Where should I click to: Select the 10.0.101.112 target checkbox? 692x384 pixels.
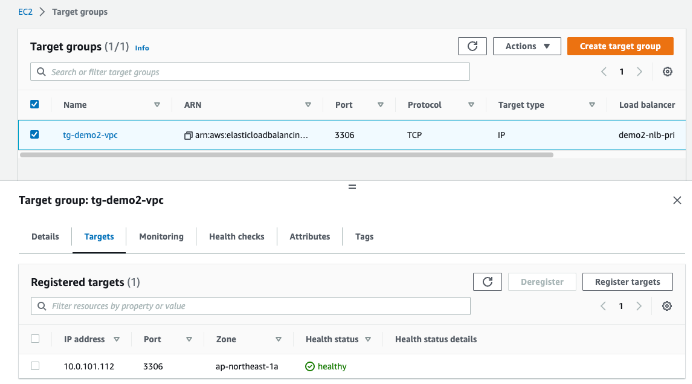[x=35, y=365]
